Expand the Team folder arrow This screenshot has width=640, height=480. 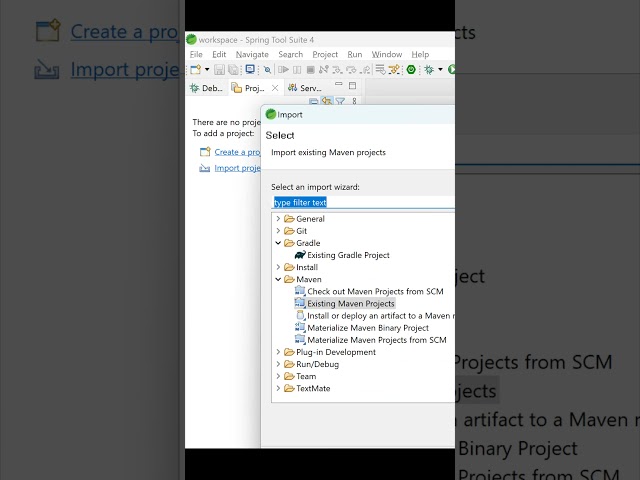278,376
